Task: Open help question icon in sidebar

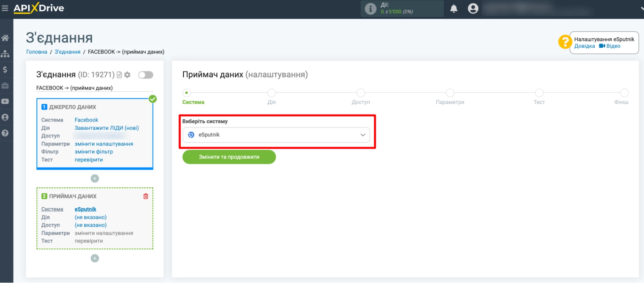Action: point(5,133)
